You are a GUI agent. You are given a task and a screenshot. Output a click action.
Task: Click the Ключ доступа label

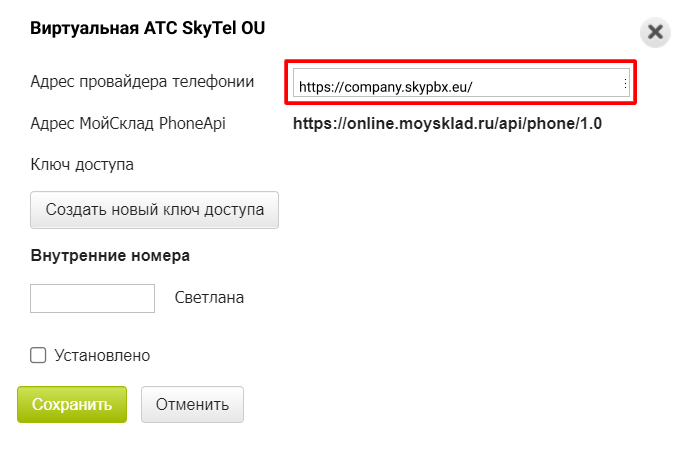82,165
